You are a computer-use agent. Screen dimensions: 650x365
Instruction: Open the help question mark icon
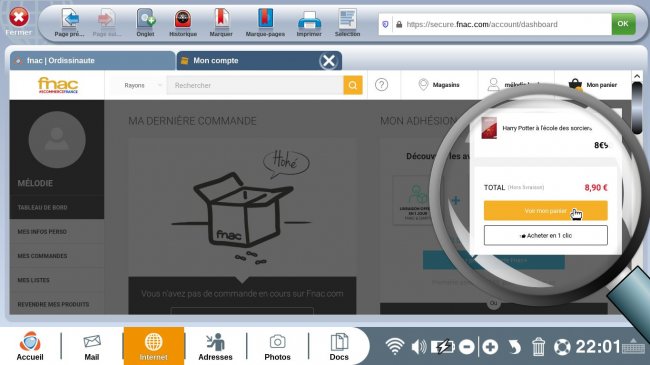coord(381,85)
